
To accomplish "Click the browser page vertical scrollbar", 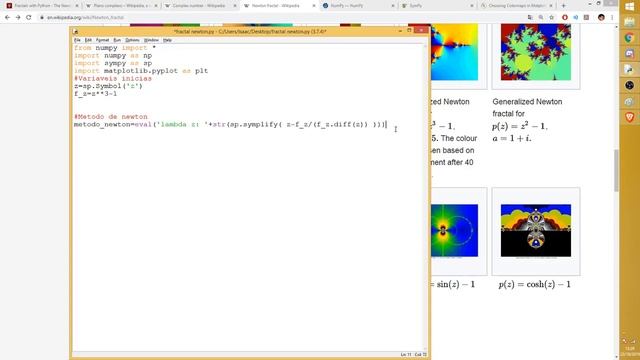I will point(616,170).
